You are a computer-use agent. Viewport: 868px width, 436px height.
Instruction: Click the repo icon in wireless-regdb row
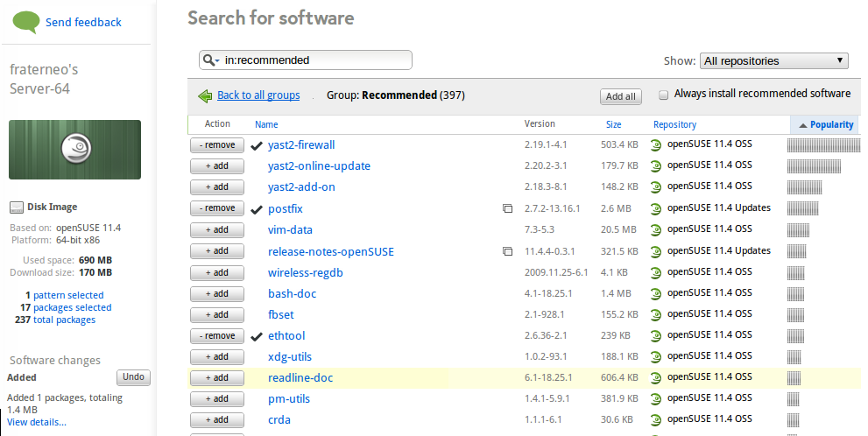click(656, 273)
